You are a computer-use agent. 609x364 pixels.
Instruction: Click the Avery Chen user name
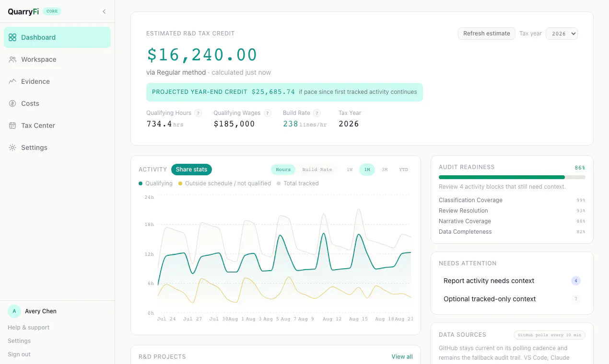tap(41, 311)
